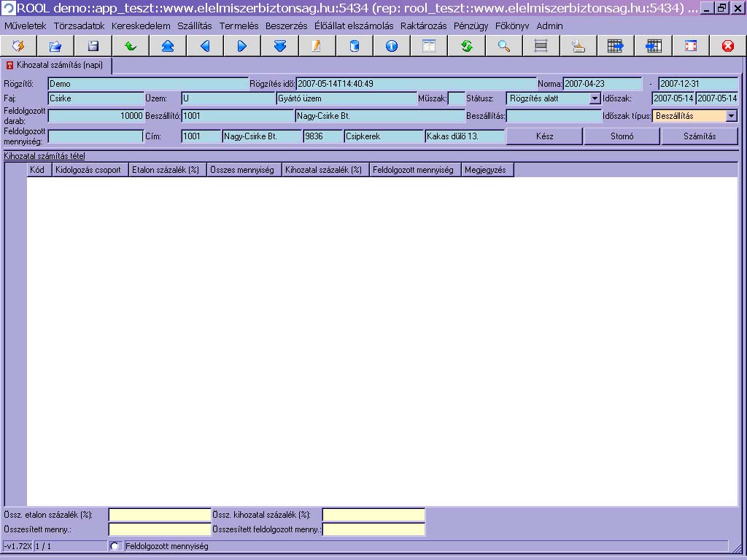Open the Időszak típus dropdown
Image resolution: width=747 pixels, height=560 pixels.
coord(731,116)
